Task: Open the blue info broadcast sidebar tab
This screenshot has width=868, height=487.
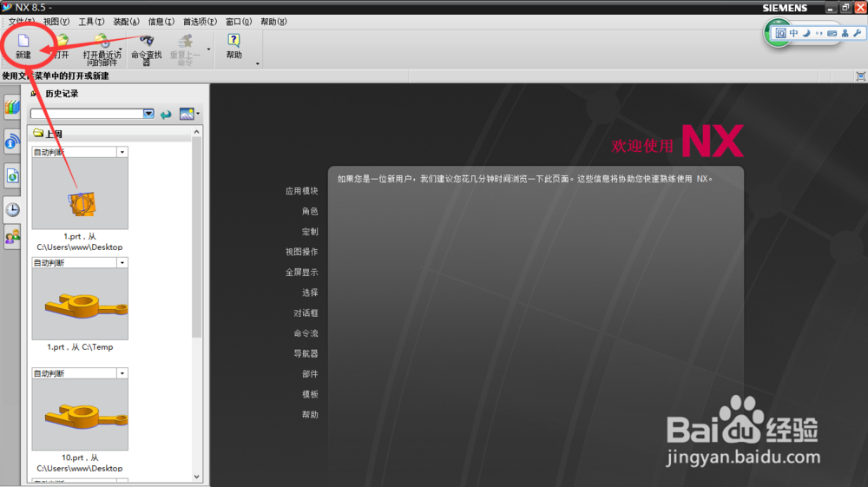Action: coord(12,141)
